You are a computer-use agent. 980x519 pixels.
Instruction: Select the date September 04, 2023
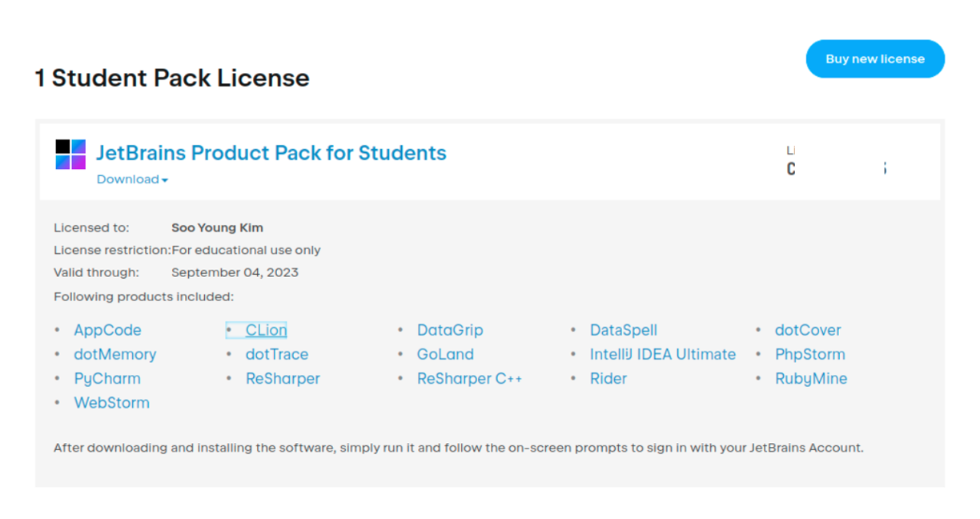point(235,272)
